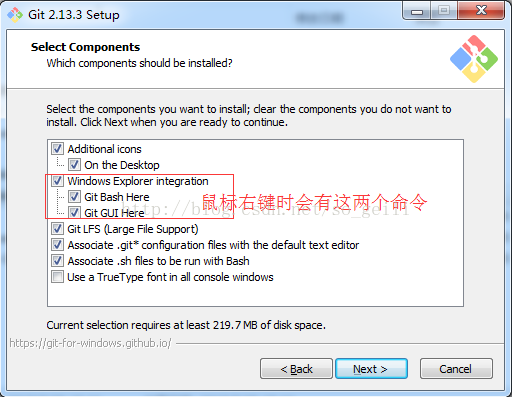Close the Git Setup window
The width and height of the screenshot is (512, 397).
(x=481, y=11)
